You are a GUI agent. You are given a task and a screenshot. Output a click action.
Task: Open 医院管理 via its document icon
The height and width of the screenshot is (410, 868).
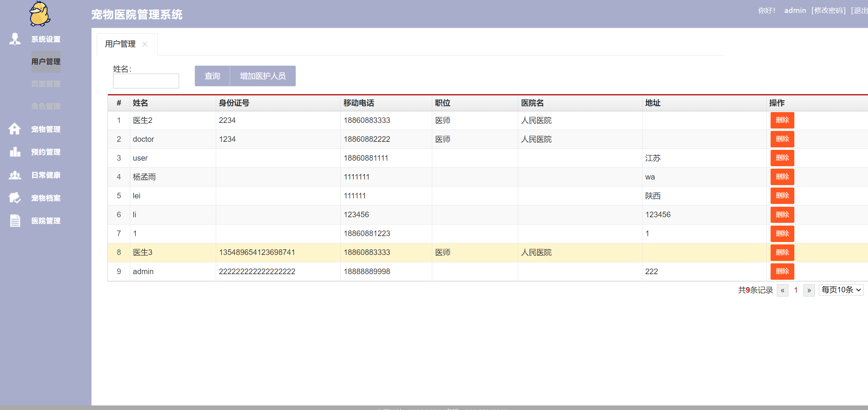coord(15,220)
